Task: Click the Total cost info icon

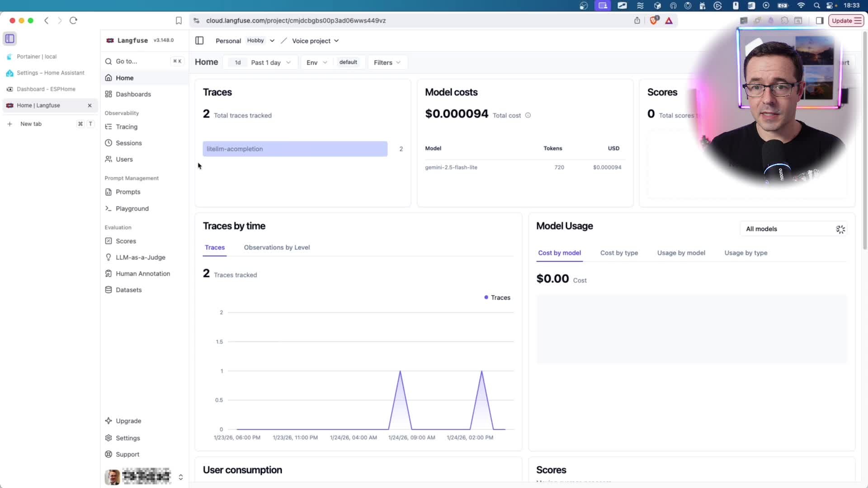Action: [x=528, y=116]
